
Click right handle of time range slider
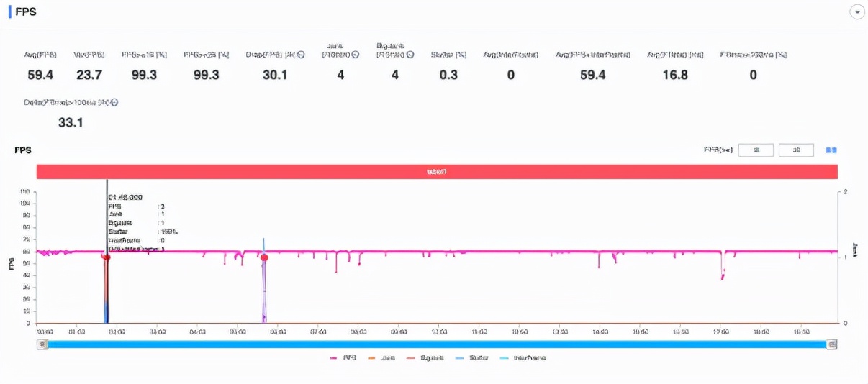click(x=833, y=344)
